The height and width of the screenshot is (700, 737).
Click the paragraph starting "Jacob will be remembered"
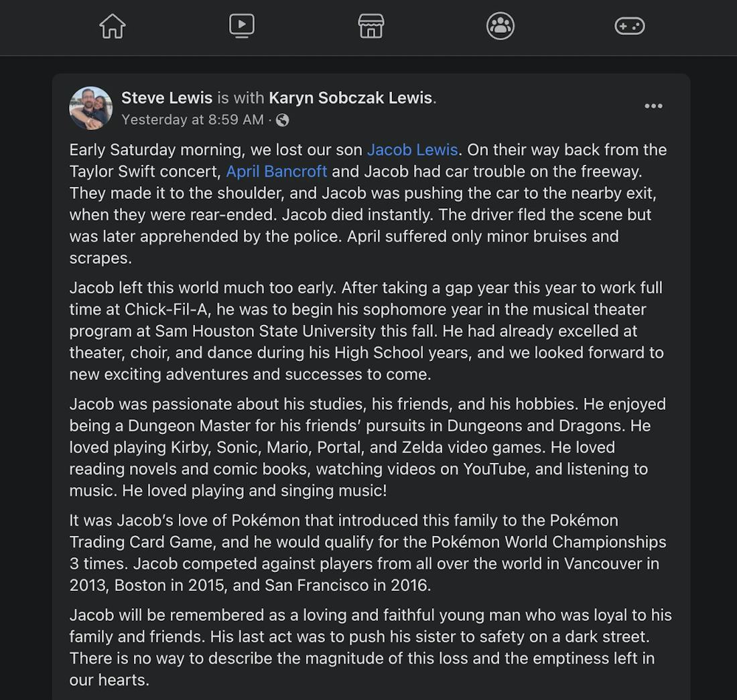pos(362,647)
